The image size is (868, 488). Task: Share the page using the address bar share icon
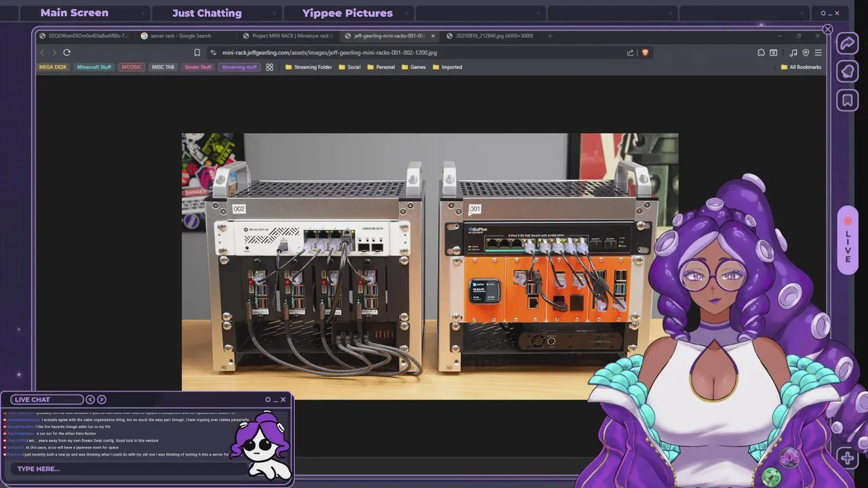(x=631, y=52)
